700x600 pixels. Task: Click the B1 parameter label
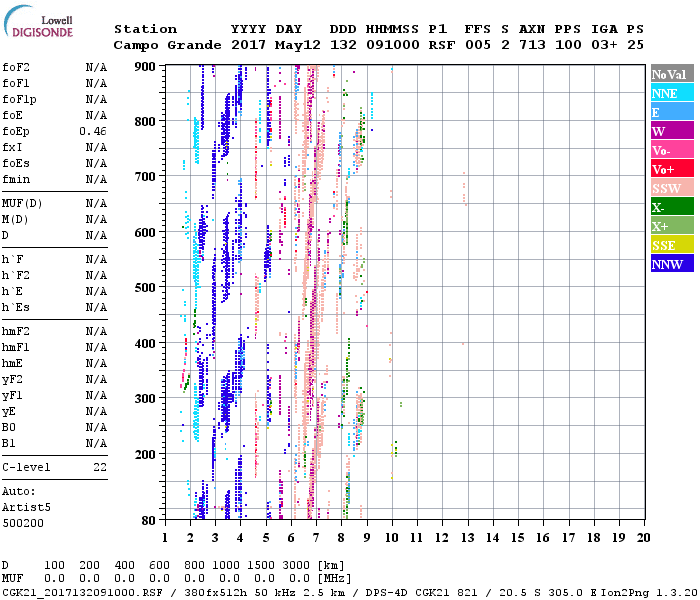click(9, 443)
